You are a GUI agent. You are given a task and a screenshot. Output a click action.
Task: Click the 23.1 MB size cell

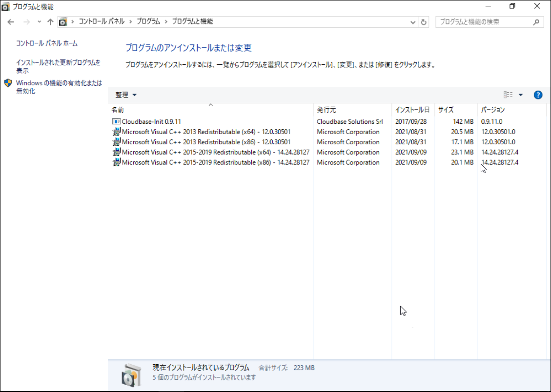(x=462, y=152)
